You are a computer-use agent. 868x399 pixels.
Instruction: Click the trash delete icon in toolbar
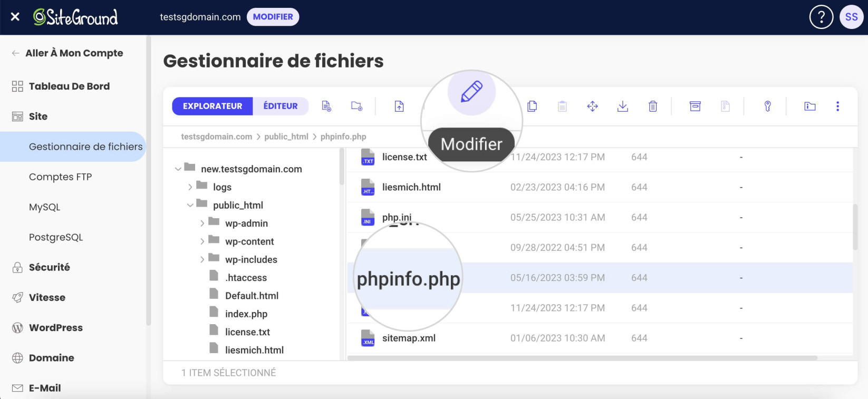pyautogui.click(x=652, y=106)
